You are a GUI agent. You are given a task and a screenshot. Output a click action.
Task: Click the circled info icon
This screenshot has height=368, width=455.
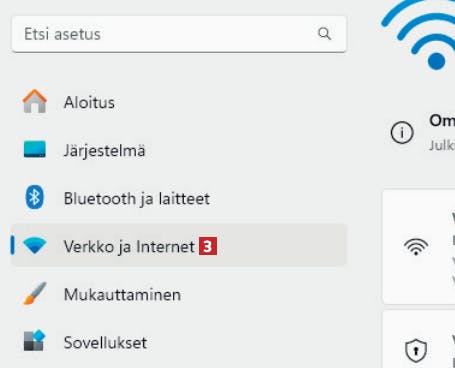(x=402, y=133)
